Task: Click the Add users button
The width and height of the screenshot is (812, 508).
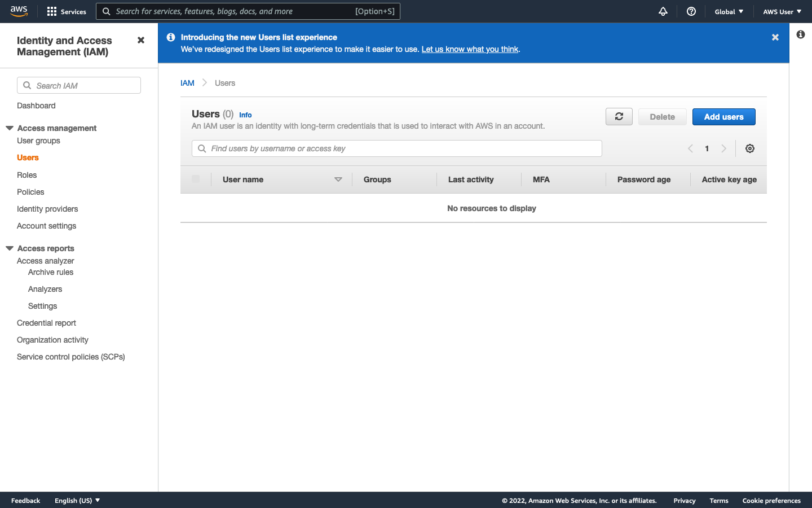Action: click(723, 116)
